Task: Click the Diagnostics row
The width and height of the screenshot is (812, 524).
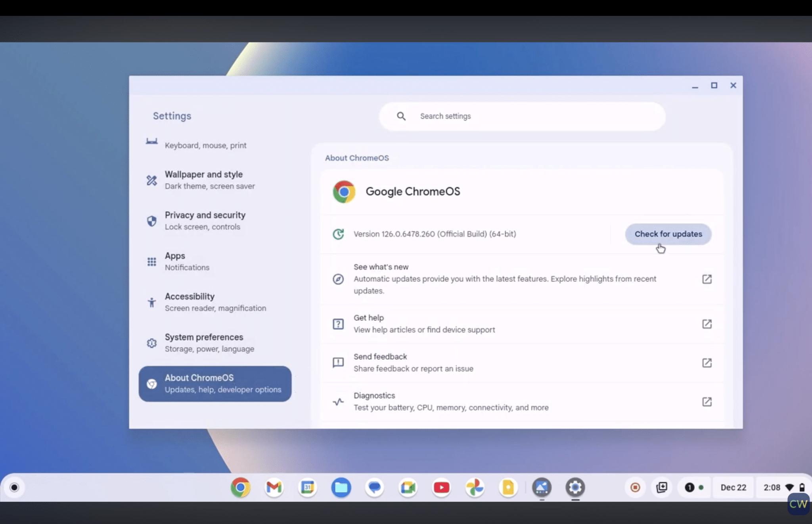Action: pyautogui.click(x=522, y=401)
